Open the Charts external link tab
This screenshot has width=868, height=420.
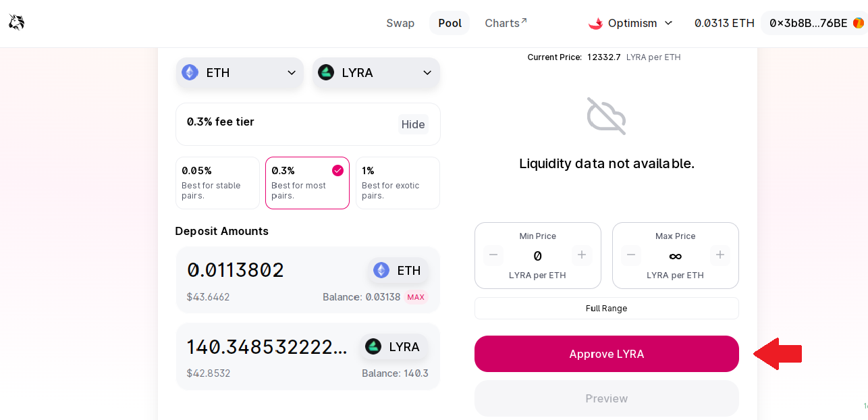coord(506,23)
